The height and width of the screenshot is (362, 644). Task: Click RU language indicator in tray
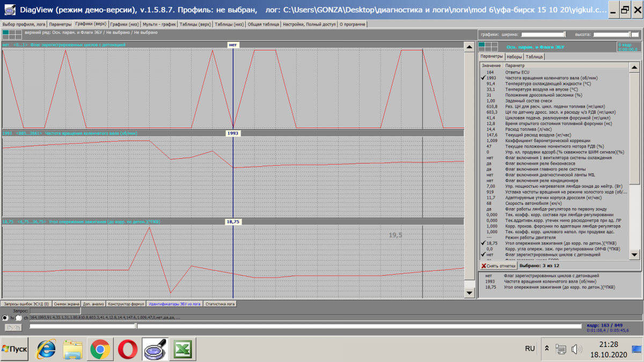click(530, 349)
